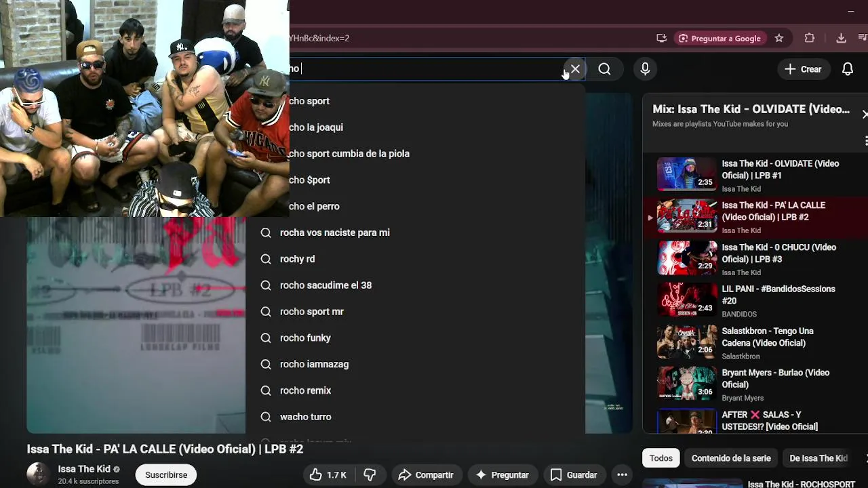Bookmark this page with the star icon
This screenshot has height=488, width=868.
point(779,39)
